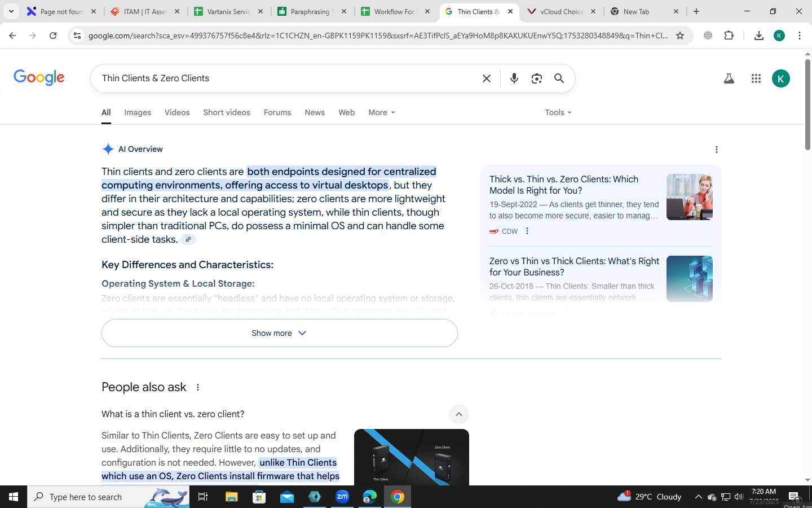Switch to the Web tab
This screenshot has height=508, width=812.
coord(346,112)
